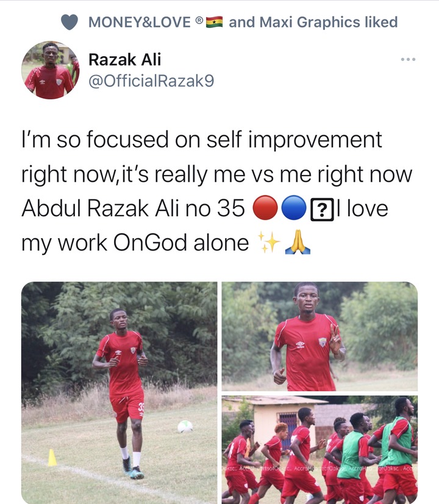Click the blue circle emoji
439x504 pixels.
click(x=294, y=208)
